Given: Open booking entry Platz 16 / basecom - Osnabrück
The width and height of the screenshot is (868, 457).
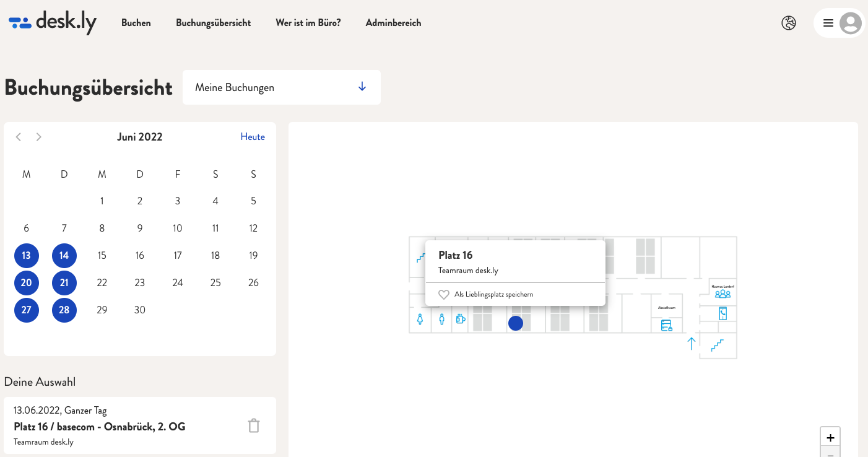Looking at the screenshot, I should coord(140,425).
